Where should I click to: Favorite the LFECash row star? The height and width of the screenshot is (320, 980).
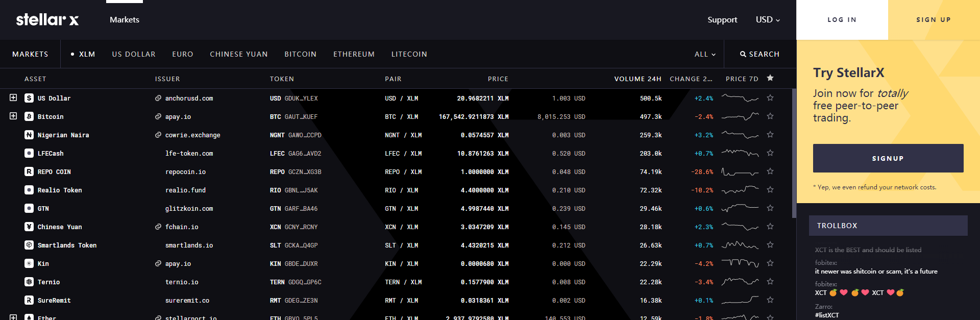click(x=770, y=153)
